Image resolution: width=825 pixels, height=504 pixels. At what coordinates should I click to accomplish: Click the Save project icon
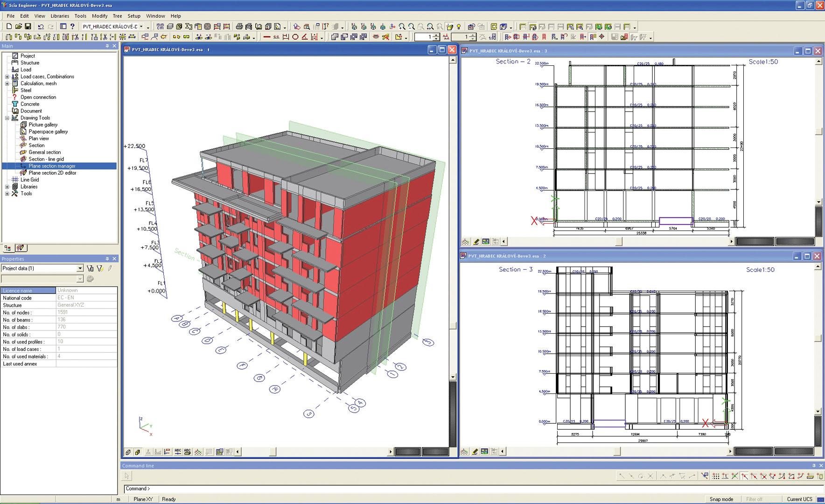[x=28, y=27]
